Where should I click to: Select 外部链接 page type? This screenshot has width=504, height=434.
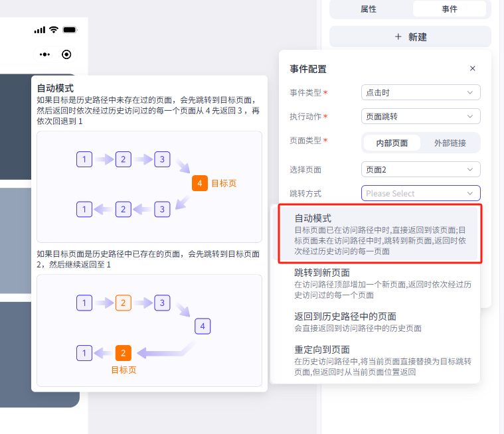point(450,143)
